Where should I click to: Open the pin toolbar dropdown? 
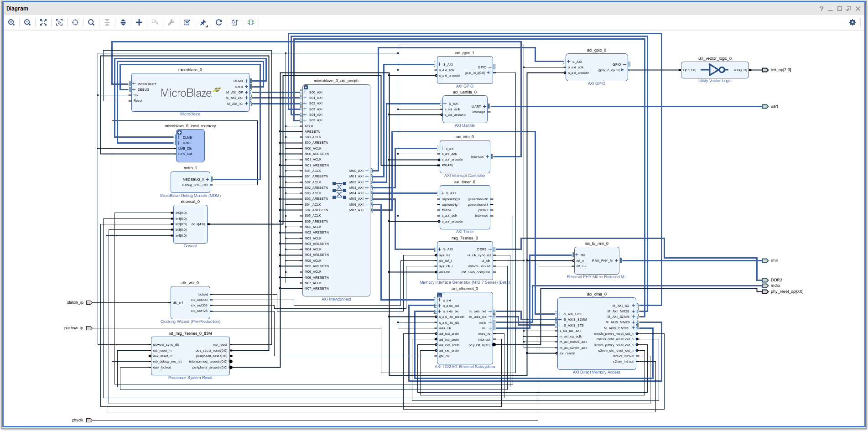point(203,23)
